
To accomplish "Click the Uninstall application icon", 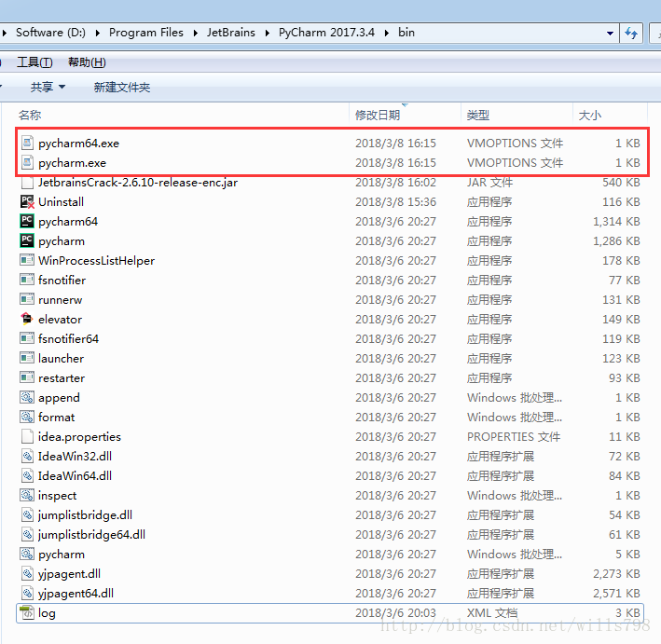I will coord(27,201).
